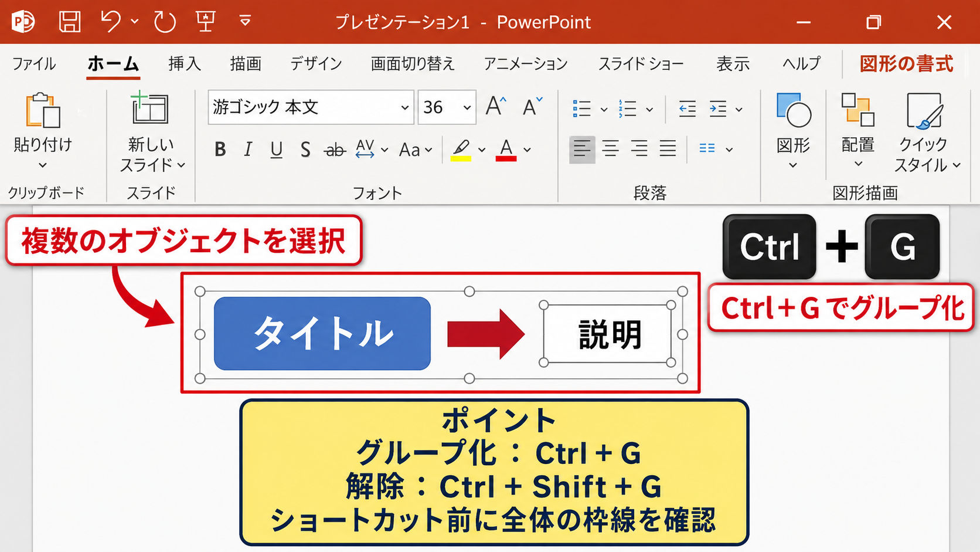The height and width of the screenshot is (552, 980).
Task: Decrease list indent level
Action: [688, 109]
